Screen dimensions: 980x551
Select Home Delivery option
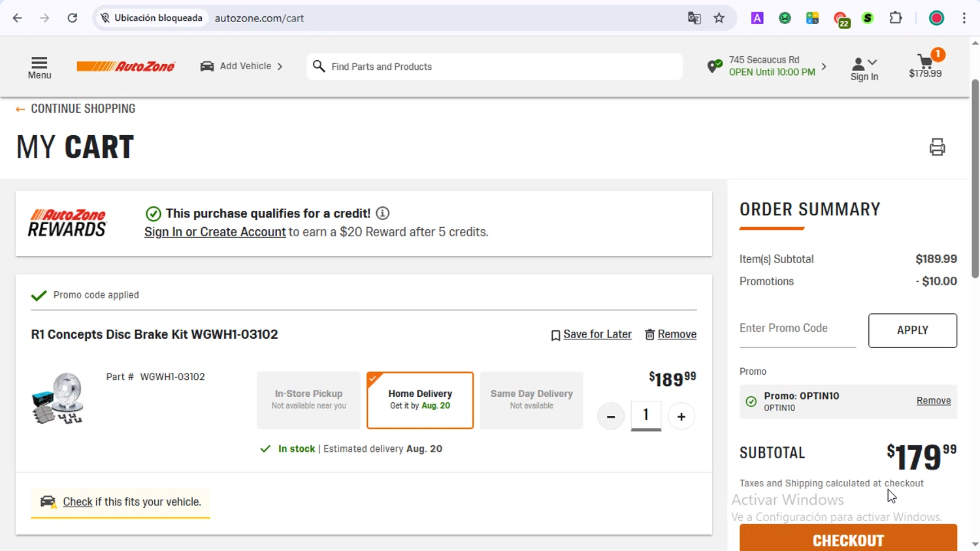coord(420,400)
